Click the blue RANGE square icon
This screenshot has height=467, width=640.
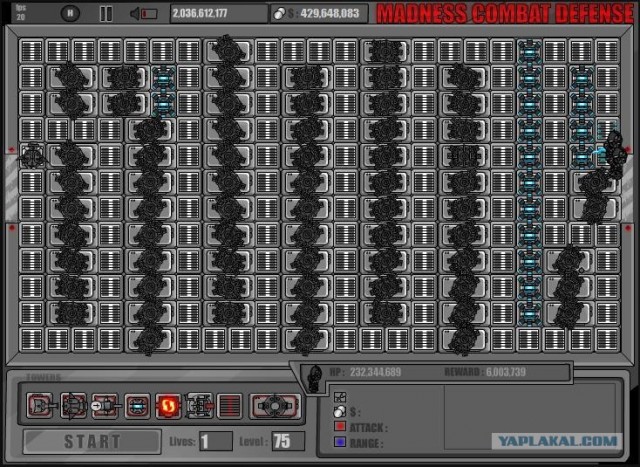click(340, 442)
